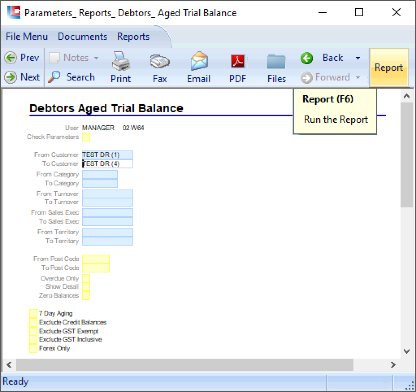Viewport: 416px width, 392px height.
Task: Run the report with Report button
Action: click(389, 68)
